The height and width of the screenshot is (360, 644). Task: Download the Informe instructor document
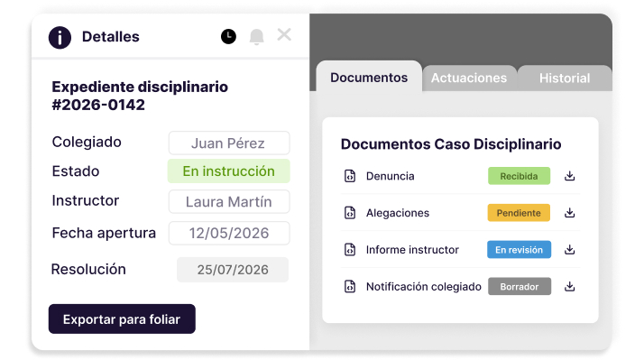570,249
